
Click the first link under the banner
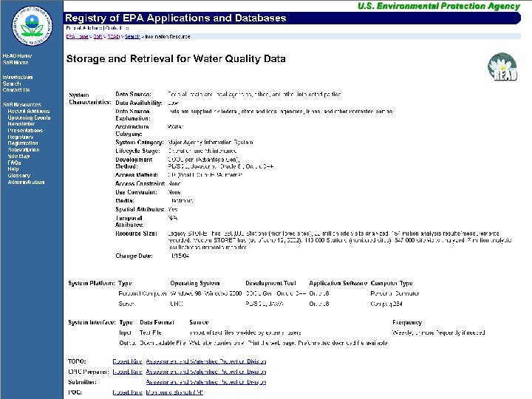pyautogui.click(x=83, y=28)
